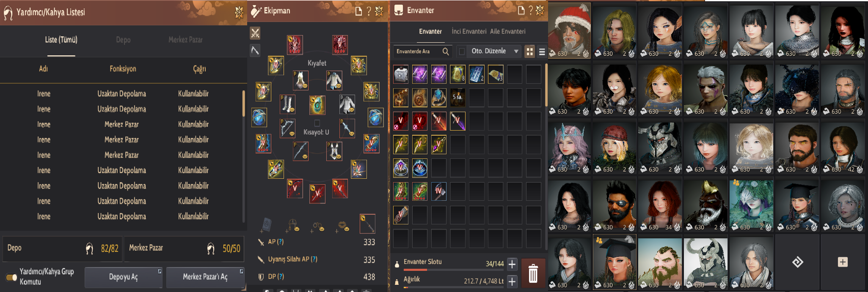Click the magnifier icon in Envanterde Ara

click(x=446, y=52)
